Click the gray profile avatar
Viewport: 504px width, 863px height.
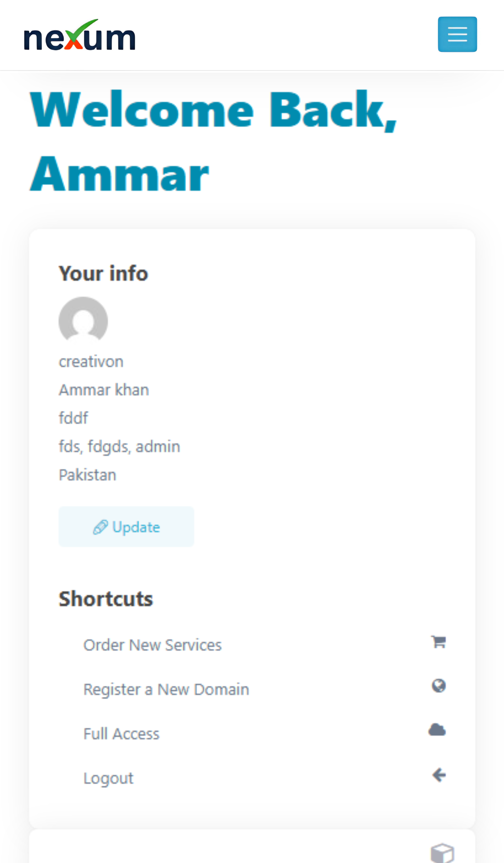click(83, 320)
